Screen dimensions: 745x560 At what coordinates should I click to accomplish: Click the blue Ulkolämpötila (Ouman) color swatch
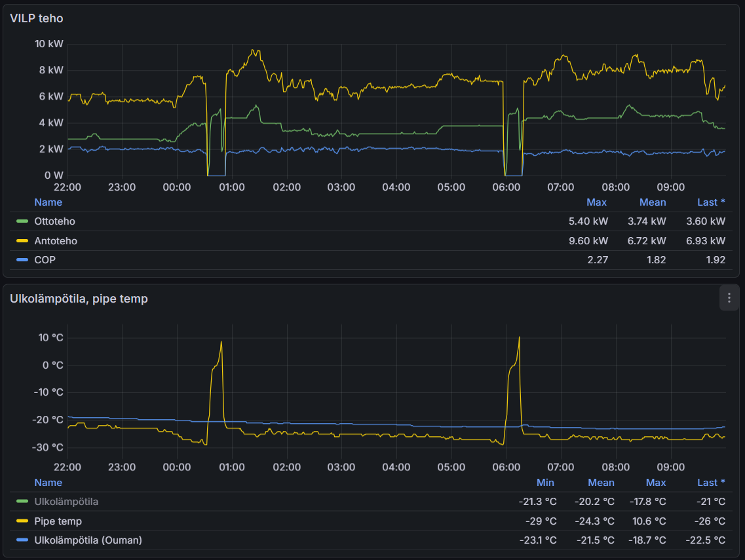pyautogui.click(x=22, y=540)
